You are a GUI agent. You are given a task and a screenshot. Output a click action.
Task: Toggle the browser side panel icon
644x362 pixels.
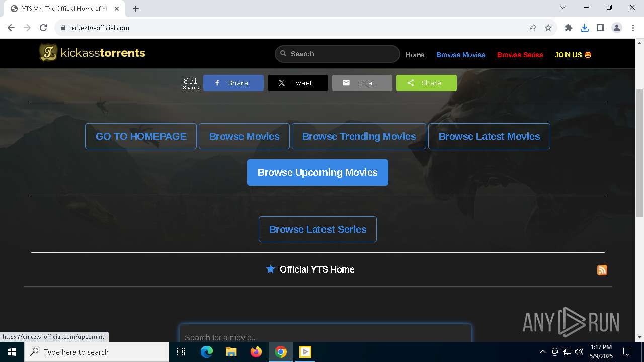(x=601, y=28)
